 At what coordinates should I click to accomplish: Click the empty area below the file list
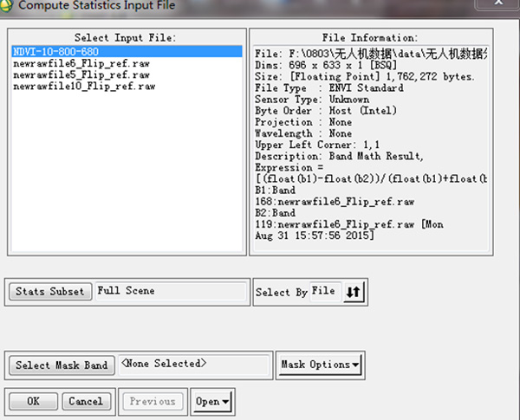pyautogui.click(x=125, y=173)
